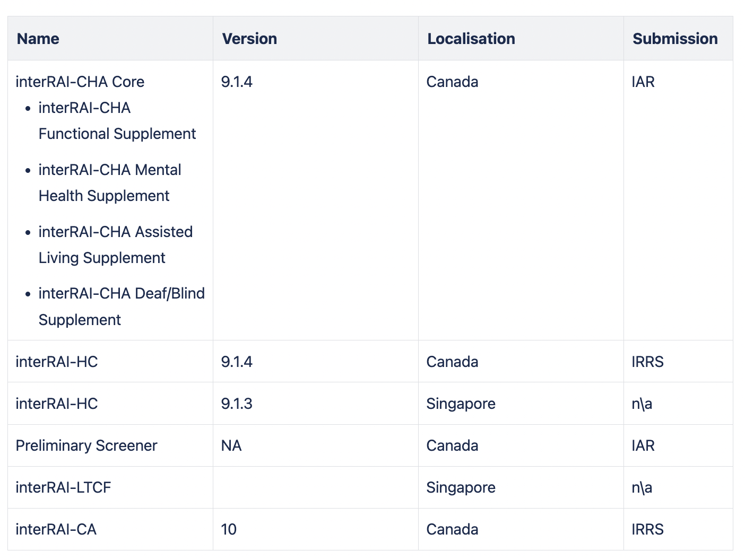
Task: Click the interRAI-CHA Deaf/Blind Supplement item
Action: [x=121, y=307]
